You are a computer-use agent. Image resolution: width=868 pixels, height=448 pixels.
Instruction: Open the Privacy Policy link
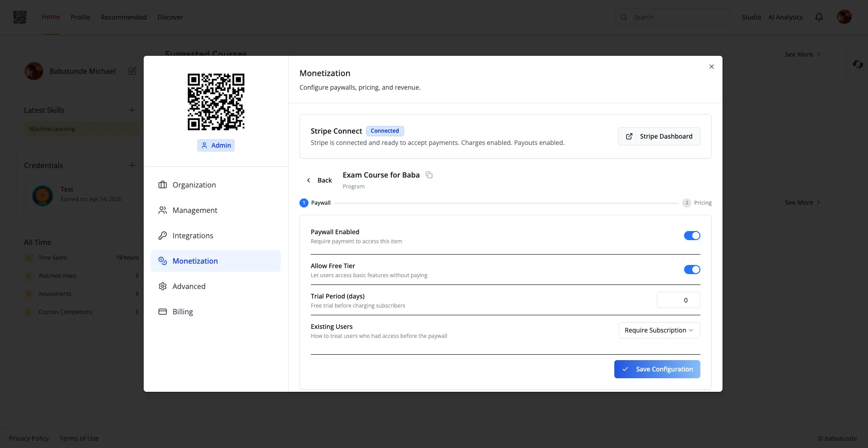pyautogui.click(x=29, y=438)
